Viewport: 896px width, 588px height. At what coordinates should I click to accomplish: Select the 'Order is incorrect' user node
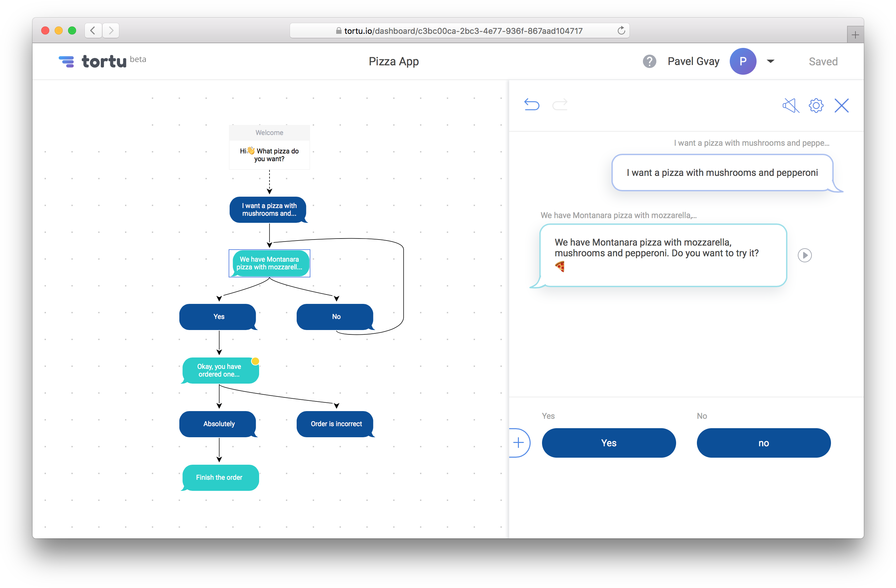pos(336,423)
